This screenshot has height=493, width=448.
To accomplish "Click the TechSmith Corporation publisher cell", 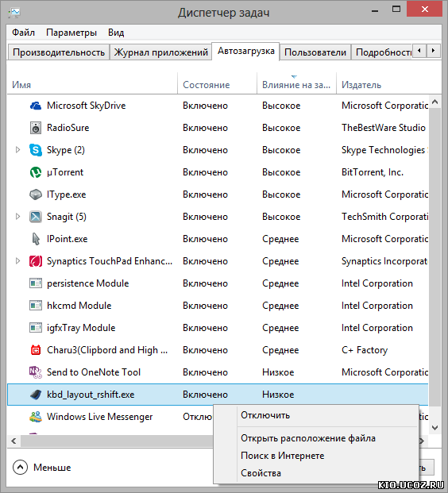I will click(385, 217).
